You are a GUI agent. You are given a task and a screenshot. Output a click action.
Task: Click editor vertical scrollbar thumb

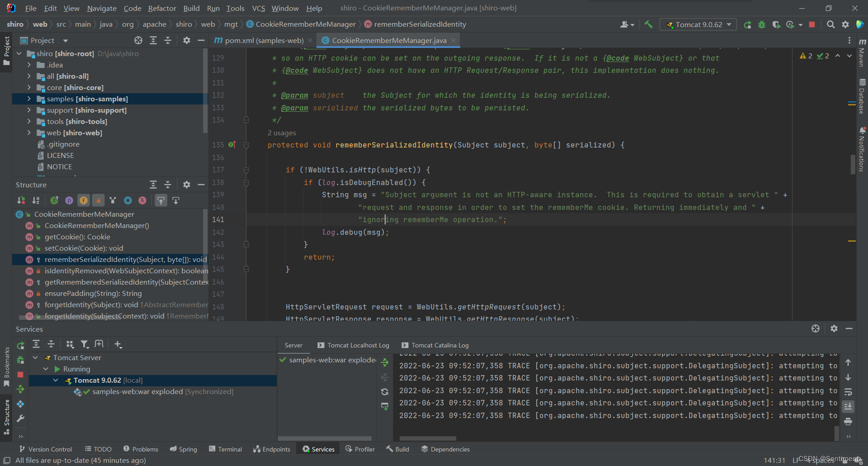[x=853, y=164]
